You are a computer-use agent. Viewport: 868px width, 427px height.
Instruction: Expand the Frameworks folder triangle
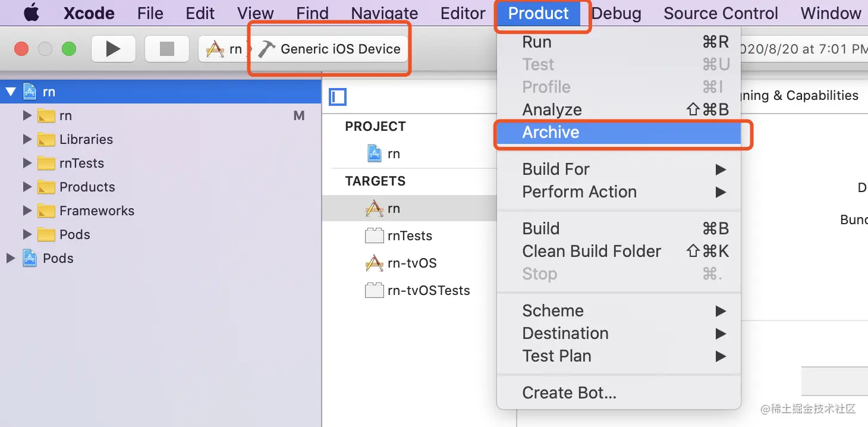(x=27, y=211)
